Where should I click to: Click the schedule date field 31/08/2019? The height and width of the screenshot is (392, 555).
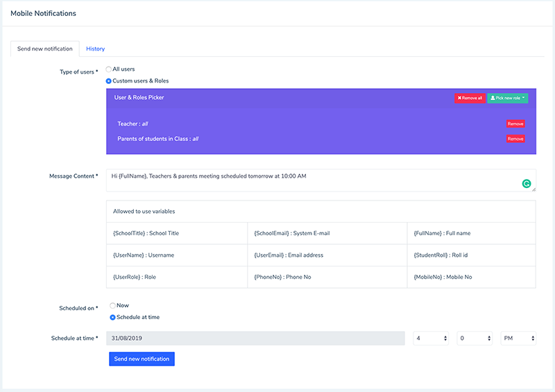click(x=255, y=338)
